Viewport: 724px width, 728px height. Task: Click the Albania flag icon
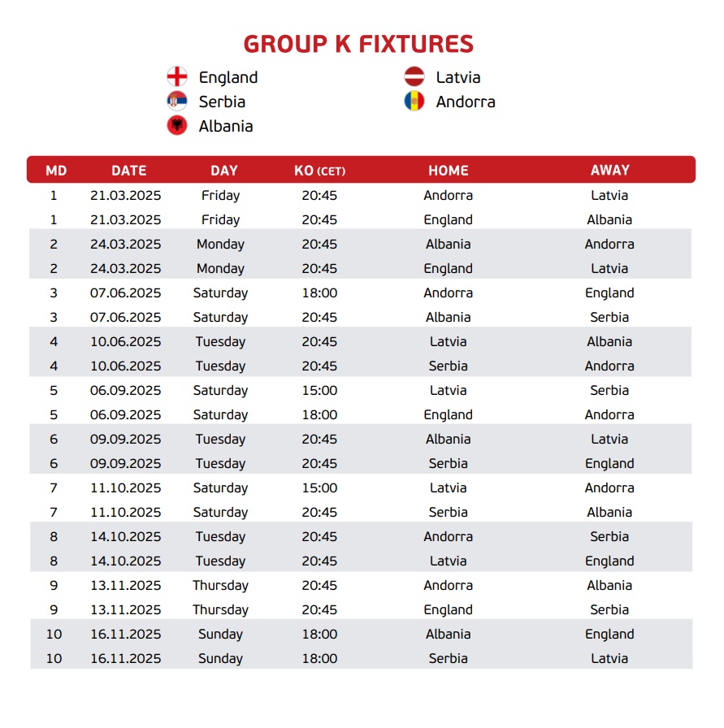[x=177, y=126]
